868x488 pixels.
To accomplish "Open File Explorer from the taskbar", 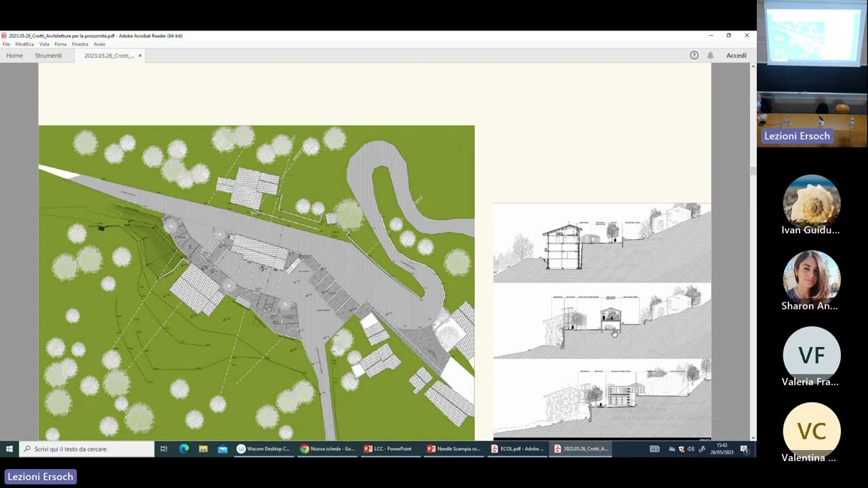I will tap(203, 449).
